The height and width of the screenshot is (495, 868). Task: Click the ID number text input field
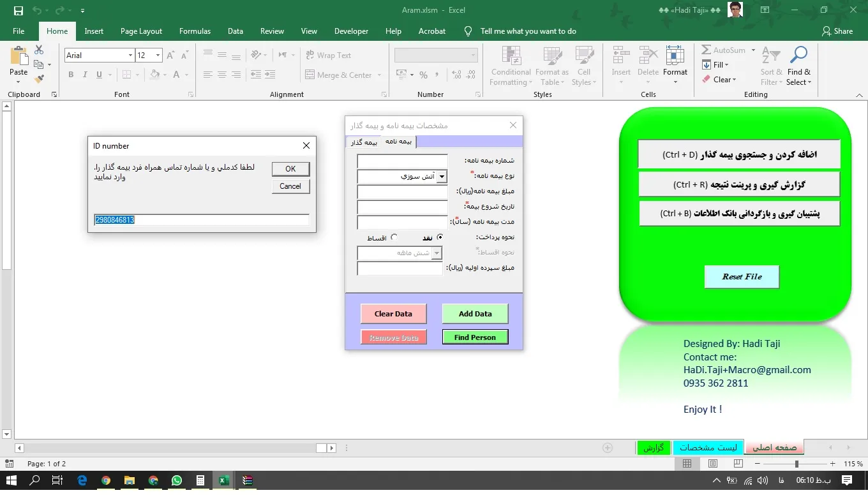[x=201, y=219]
